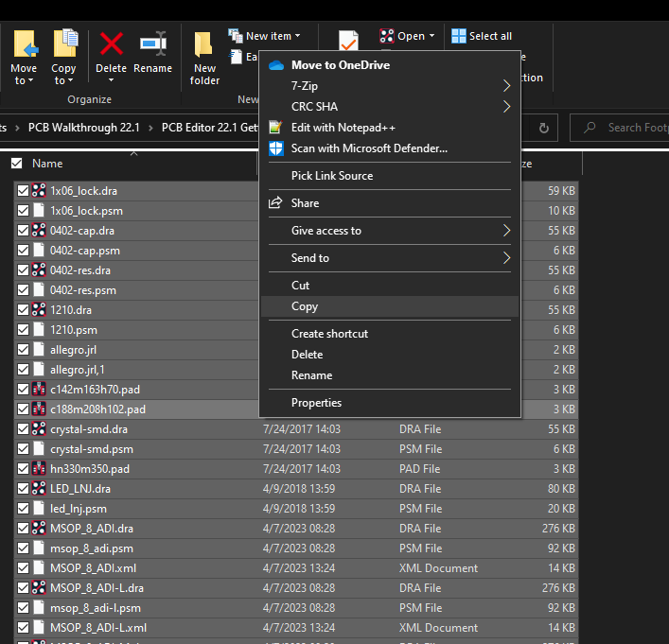This screenshot has width=669, height=644.
Task: Click the 1210.dra file icon
Action: coord(39,309)
